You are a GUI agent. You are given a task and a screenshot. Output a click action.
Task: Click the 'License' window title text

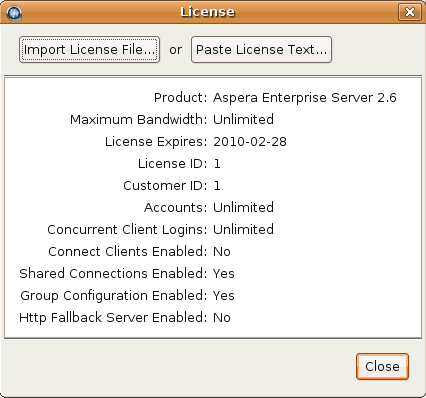pyautogui.click(x=207, y=12)
